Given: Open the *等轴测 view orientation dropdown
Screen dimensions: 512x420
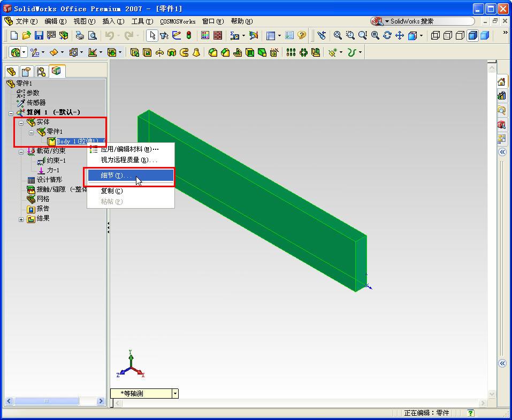Looking at the screenshot, I should pos(175,394).
